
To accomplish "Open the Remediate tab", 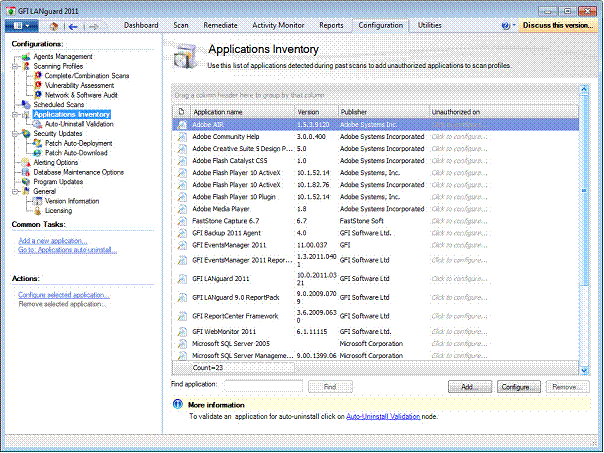I will [x=220, y=25].
